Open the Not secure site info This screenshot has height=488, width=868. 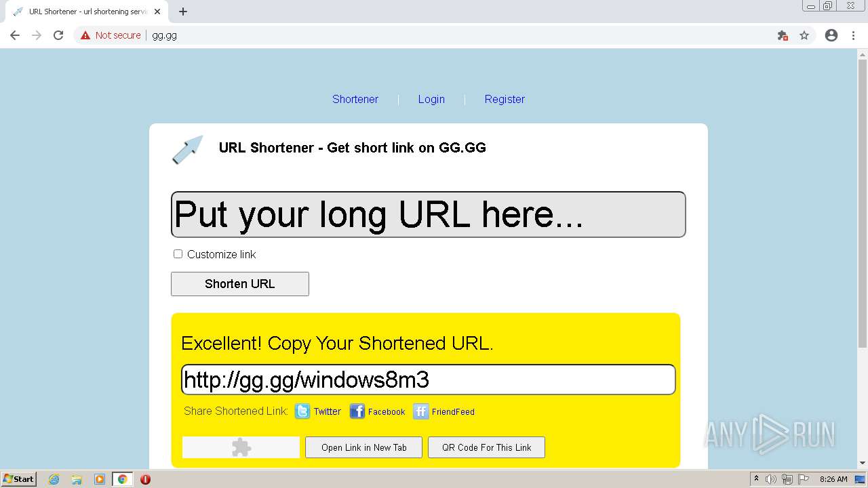[111, 35]
